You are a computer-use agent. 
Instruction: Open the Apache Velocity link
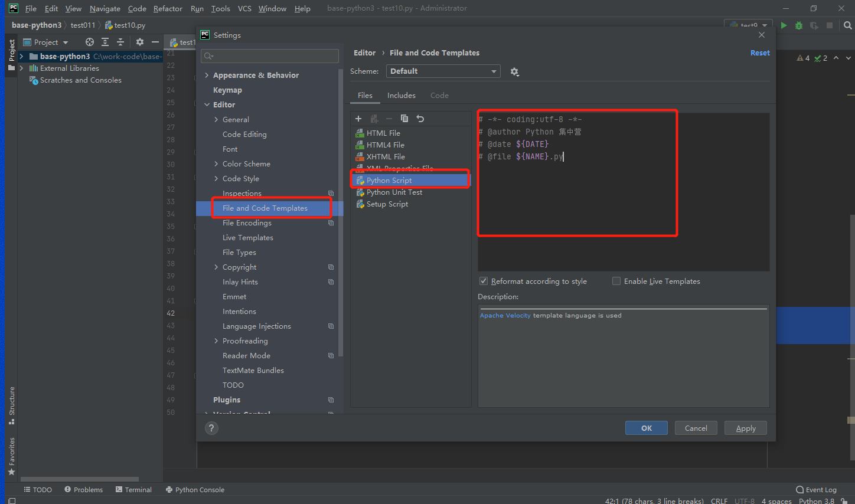tap(505, 316)
